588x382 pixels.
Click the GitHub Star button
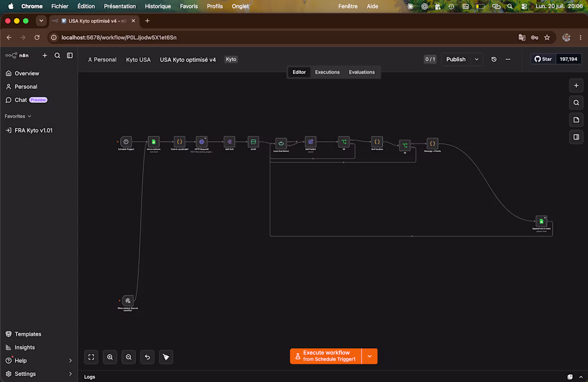[x=543, y=59]
